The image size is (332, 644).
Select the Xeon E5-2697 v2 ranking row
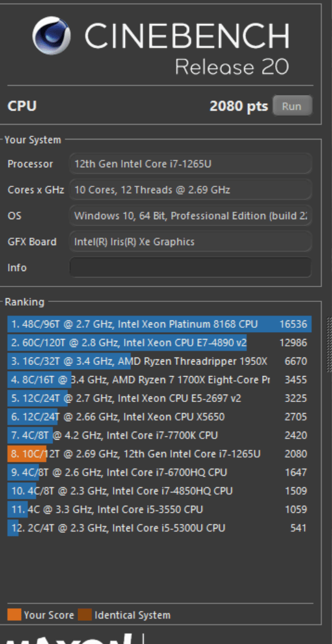pyautogui.click(x=160, y=398)
